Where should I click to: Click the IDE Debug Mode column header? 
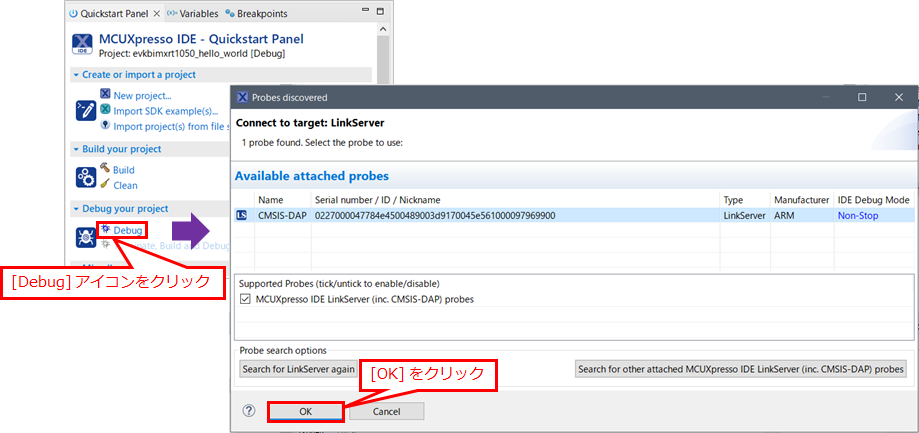[x=874, y=200]
